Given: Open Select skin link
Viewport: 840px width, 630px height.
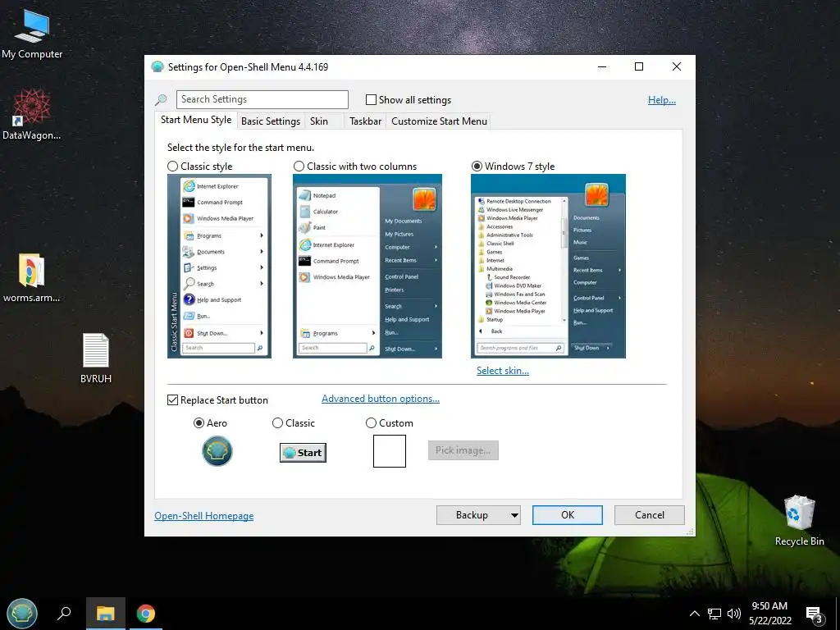Looking at the screenshot, I should click(503, 371).
